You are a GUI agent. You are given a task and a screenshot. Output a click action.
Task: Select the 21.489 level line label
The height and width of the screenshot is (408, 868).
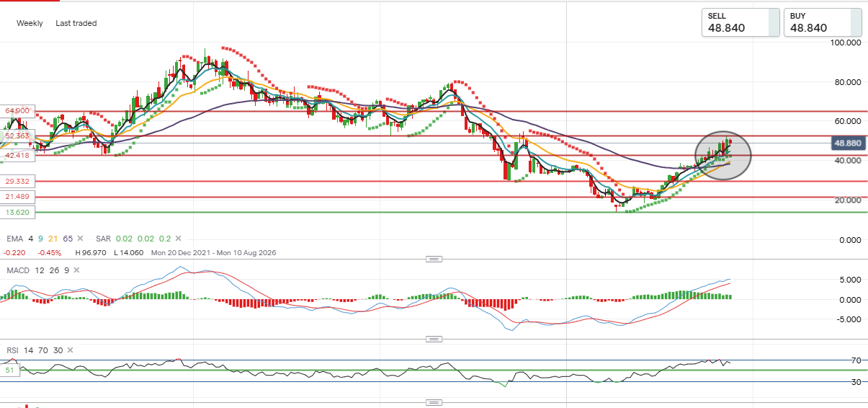pos(16,197)
